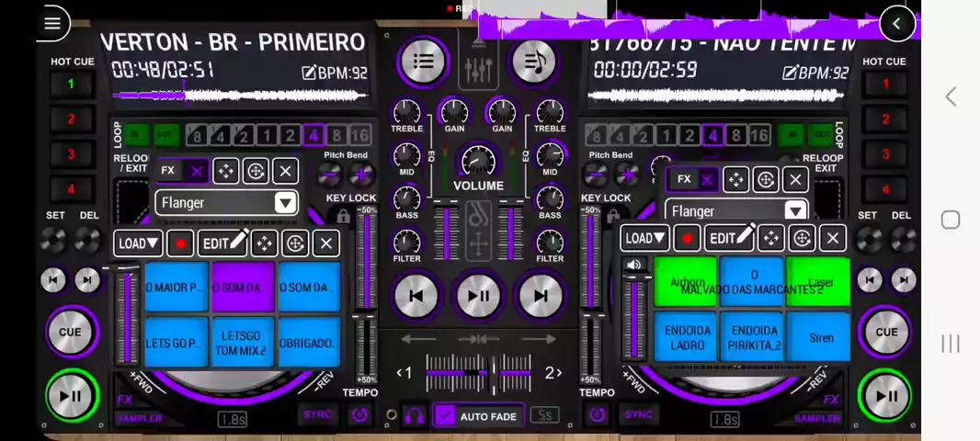
Task: Tap the left deck edit track info icon
Action: pos(309,73)
